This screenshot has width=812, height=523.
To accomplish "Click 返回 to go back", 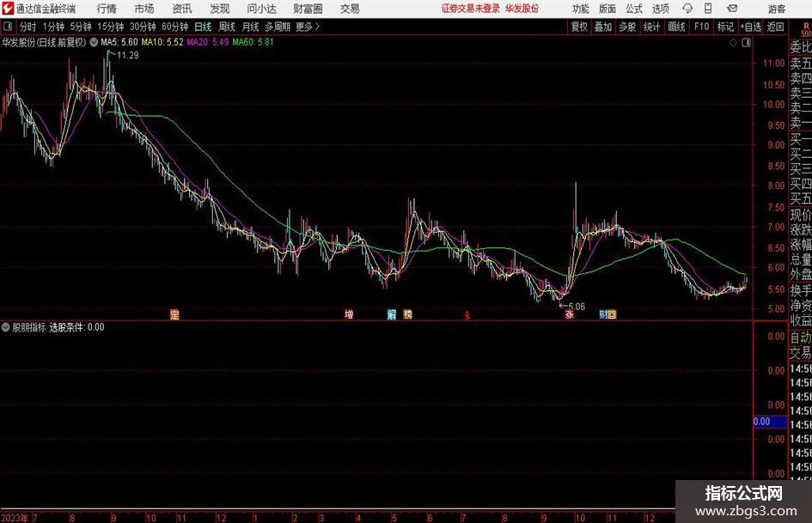I will pos(775,27).
